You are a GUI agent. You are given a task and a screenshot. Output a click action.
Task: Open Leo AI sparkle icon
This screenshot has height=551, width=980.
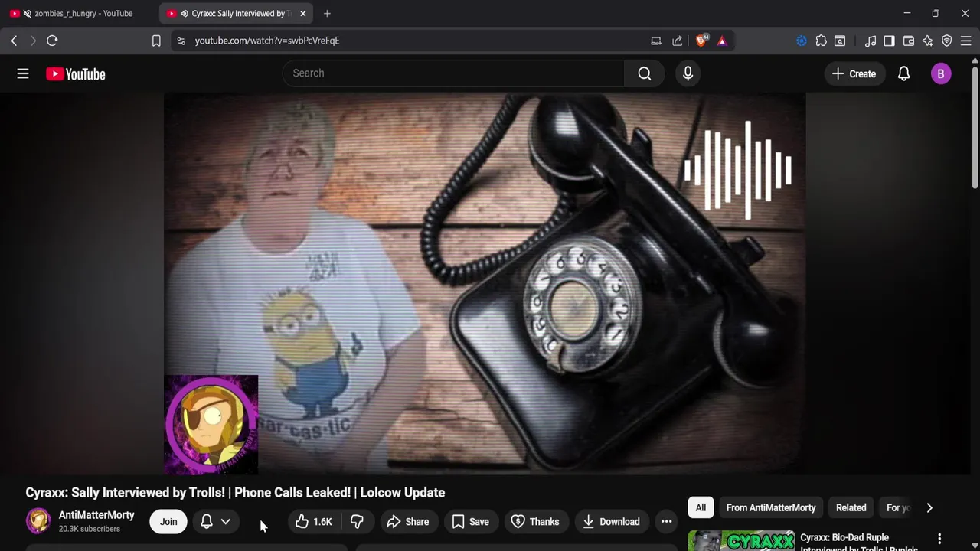tap(928, 41)
